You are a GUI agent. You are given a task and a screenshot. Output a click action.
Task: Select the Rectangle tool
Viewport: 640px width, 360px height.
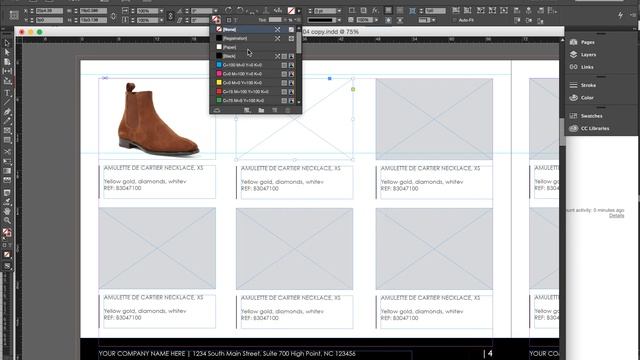tap(7, 140)
